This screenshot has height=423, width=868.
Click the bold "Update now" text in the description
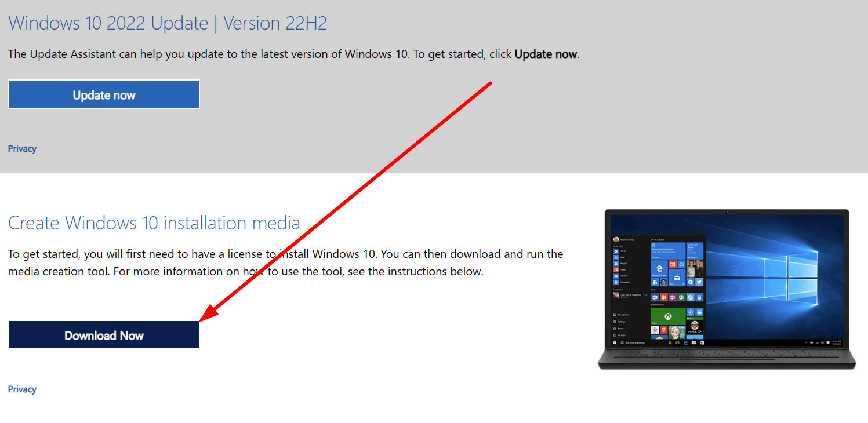click(x=546, y=54)
